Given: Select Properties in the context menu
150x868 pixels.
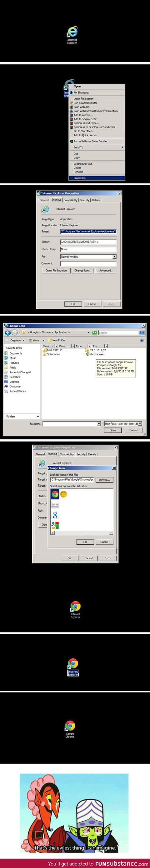Looking at the screenshot, I should click(x=97, y=178).
